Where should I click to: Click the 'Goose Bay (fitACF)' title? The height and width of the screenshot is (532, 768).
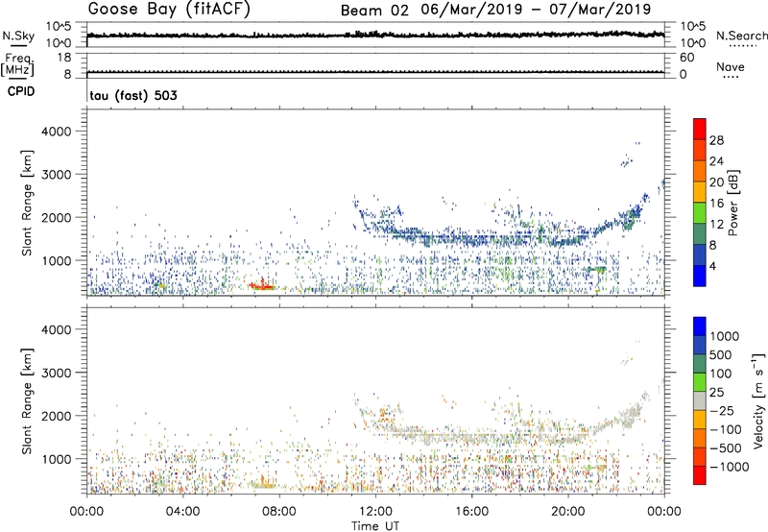(169, 9)
